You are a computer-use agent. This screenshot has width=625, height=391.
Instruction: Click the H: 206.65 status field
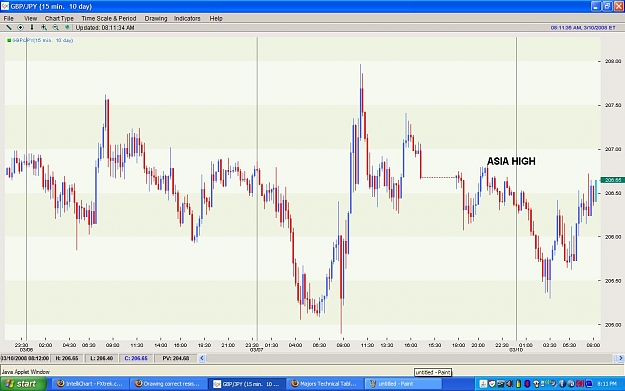[67, 358]
